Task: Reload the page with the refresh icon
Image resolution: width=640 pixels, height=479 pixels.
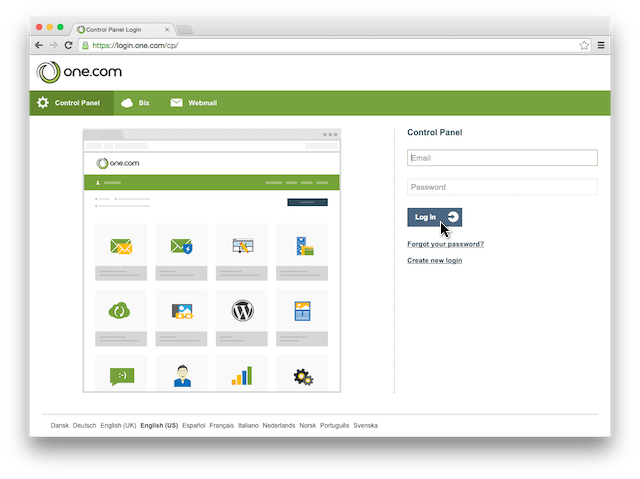Action: (x=68, y=45)
